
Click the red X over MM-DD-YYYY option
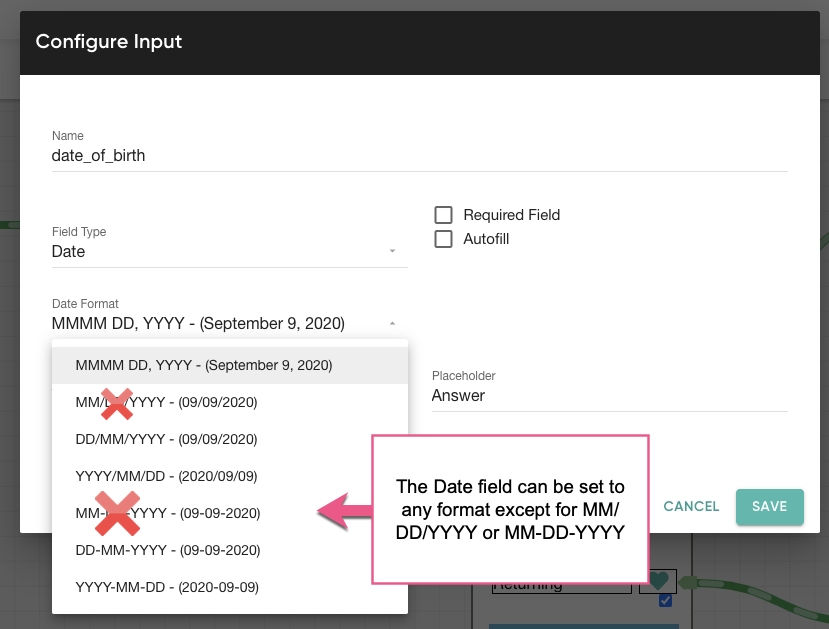117,513
